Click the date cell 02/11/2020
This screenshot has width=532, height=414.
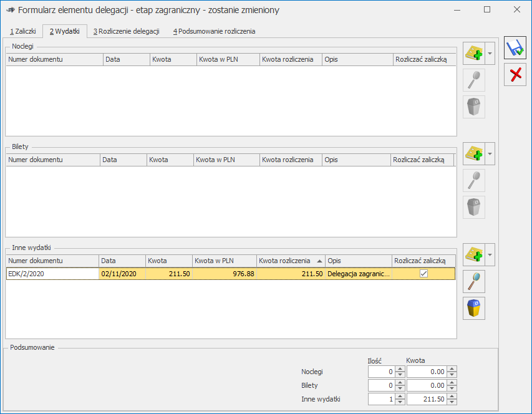point(122,274)
